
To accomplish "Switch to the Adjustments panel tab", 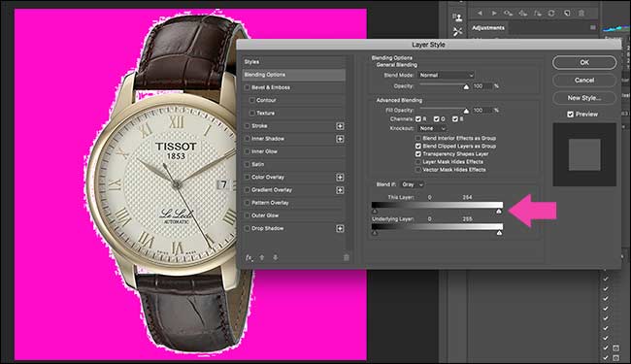I will [487, 28].
